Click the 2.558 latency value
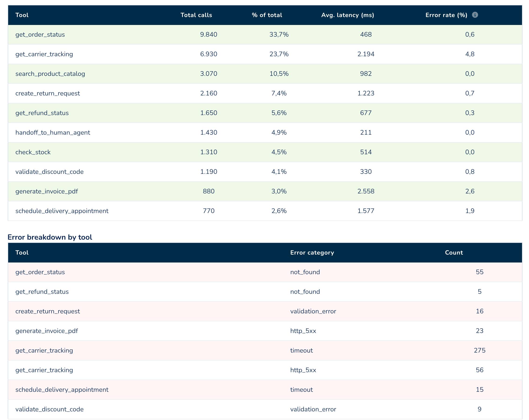 click(x=366, y=192)
